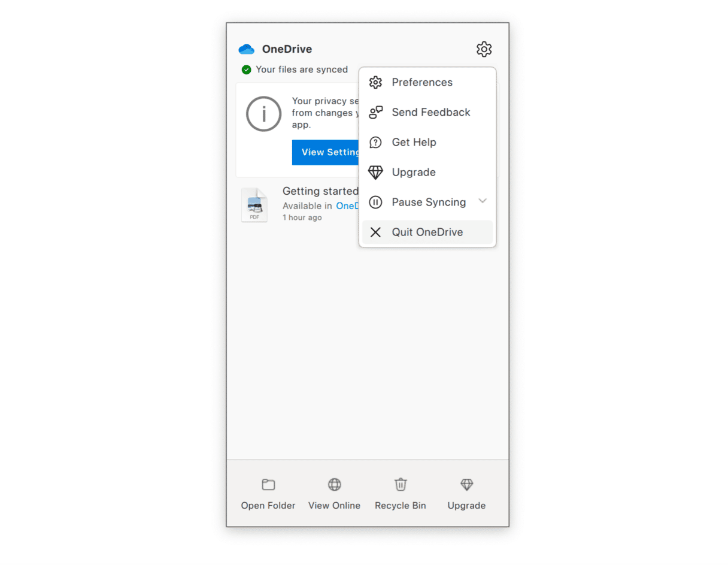This screenshot has width=728, height=565.
Task: Click the Preferences gear icon in the menu
Action: [376, 82]
